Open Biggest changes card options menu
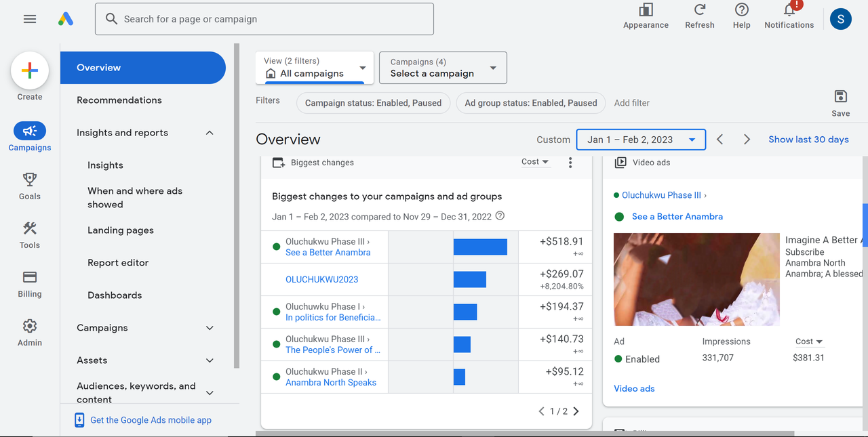This screenshot has height=437, width=868. coord(570,163)
